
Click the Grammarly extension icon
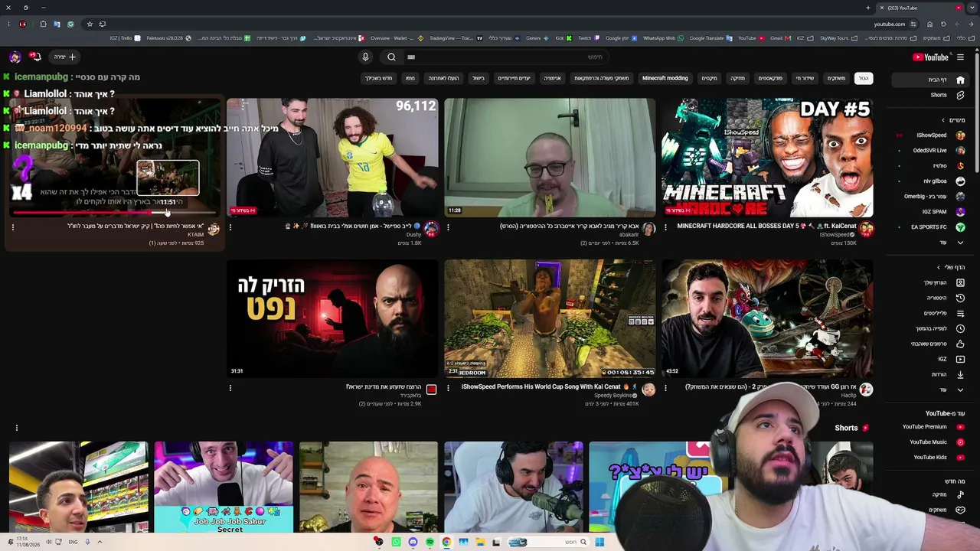[70, 24]
